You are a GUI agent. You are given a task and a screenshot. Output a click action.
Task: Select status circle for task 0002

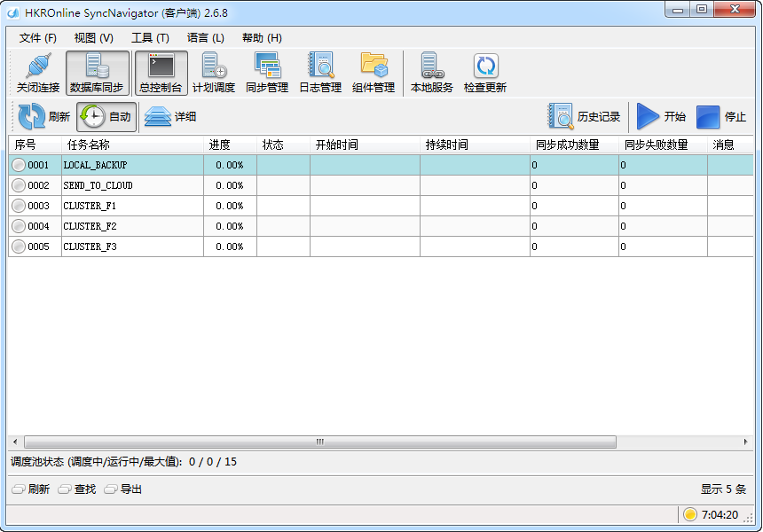click(x=19, y=185)
